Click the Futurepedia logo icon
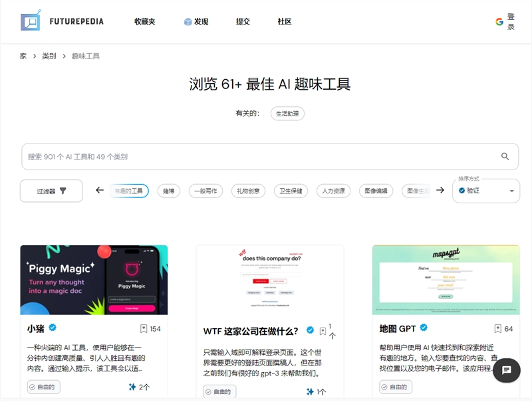The width and height of the screenshot is (532, 402). (x=31, y=21)
